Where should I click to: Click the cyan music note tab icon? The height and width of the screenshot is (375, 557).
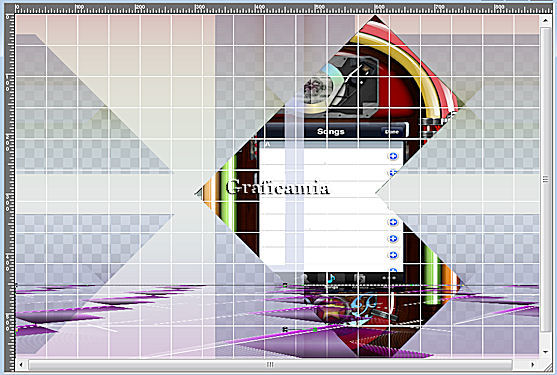[331, 278]
